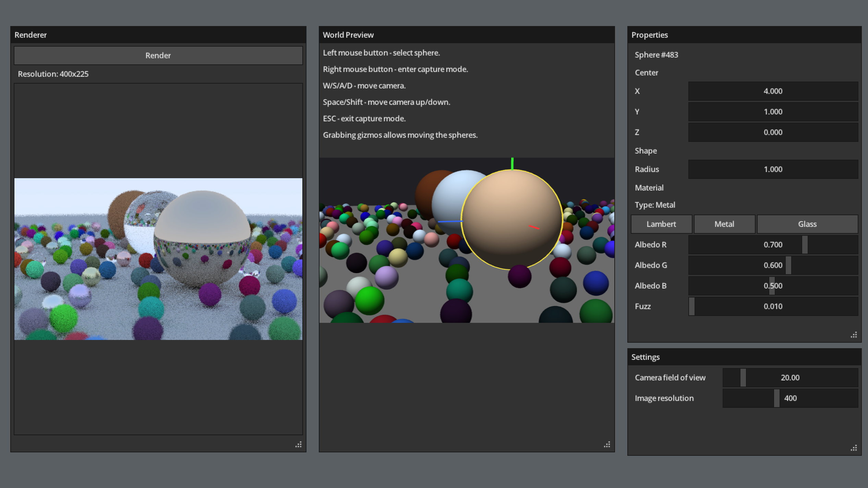Click the Settings panel resize grip
Image resolution: width=868 pixels, height=488 pixels.
coord(854,448)
